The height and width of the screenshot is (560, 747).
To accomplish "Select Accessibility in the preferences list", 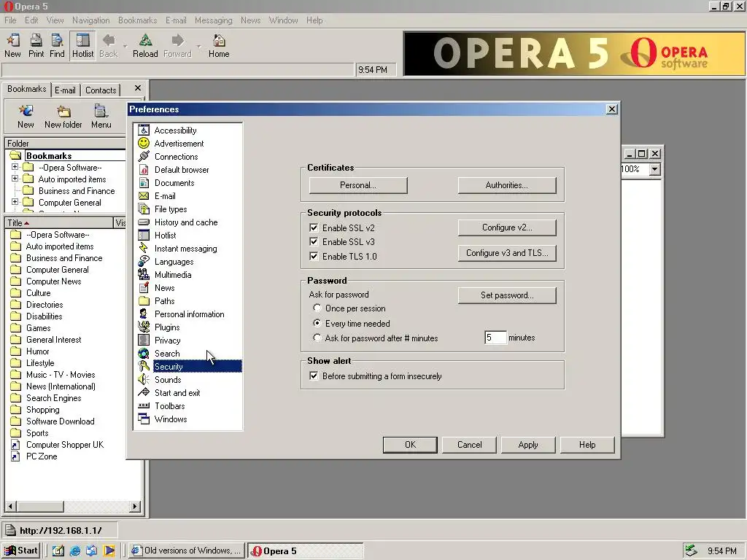I will coord(175,130).
